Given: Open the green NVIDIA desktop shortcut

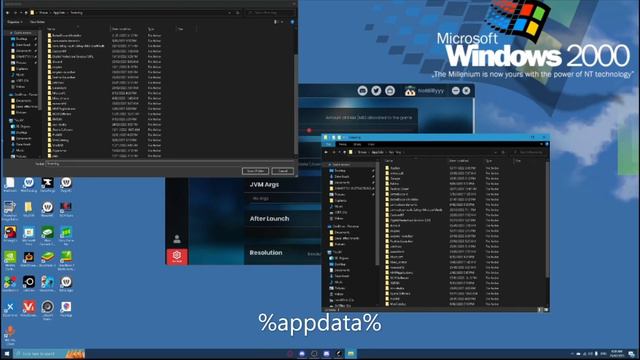Looking at the screenshot, I should (10, 257).
